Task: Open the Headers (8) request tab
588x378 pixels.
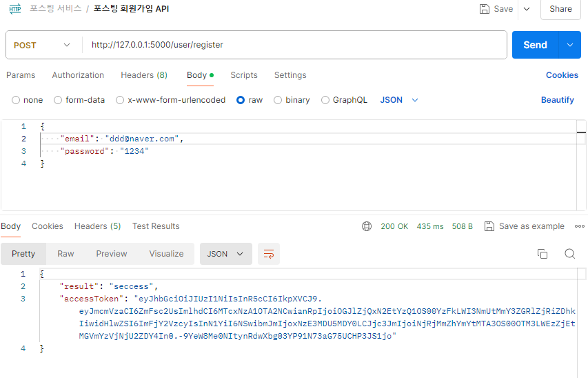Action: (144, 75)
